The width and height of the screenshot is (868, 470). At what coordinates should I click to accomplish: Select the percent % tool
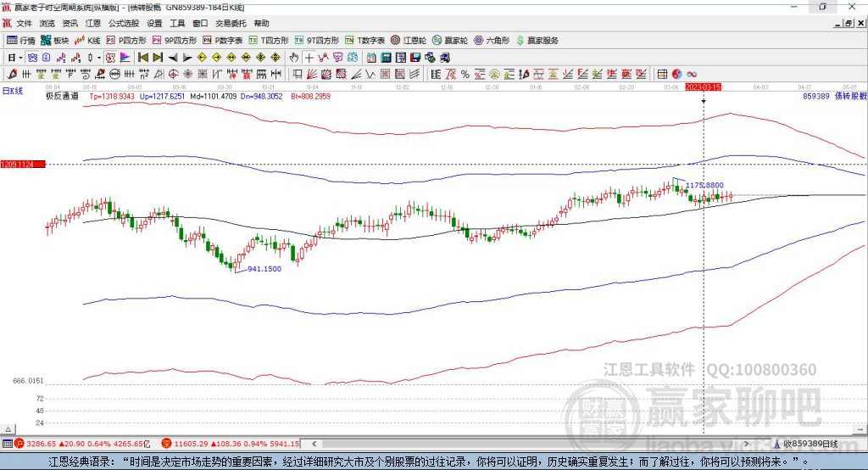(465, 75)
